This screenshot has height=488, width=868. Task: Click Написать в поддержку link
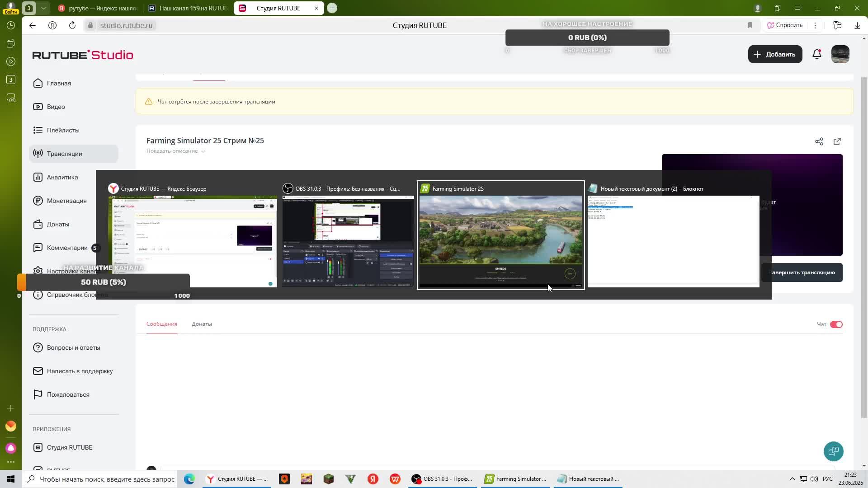pyautogui.click(x=80, y=371)
